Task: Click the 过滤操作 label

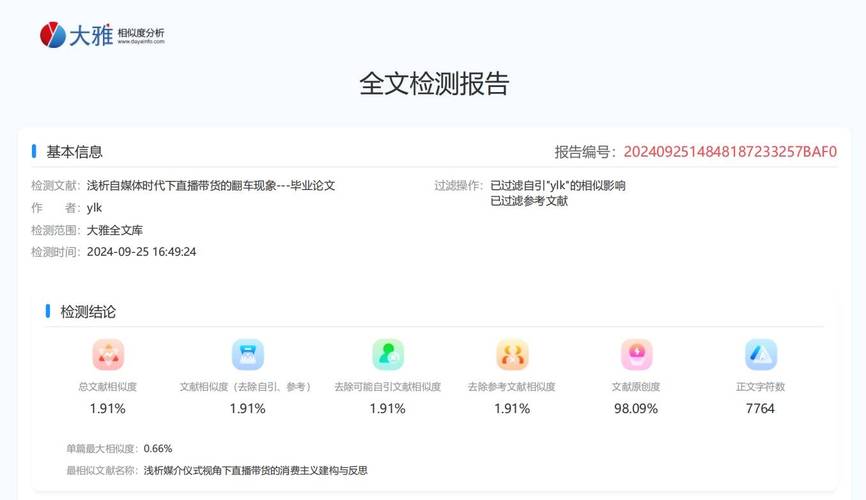Action: point(458,186)
